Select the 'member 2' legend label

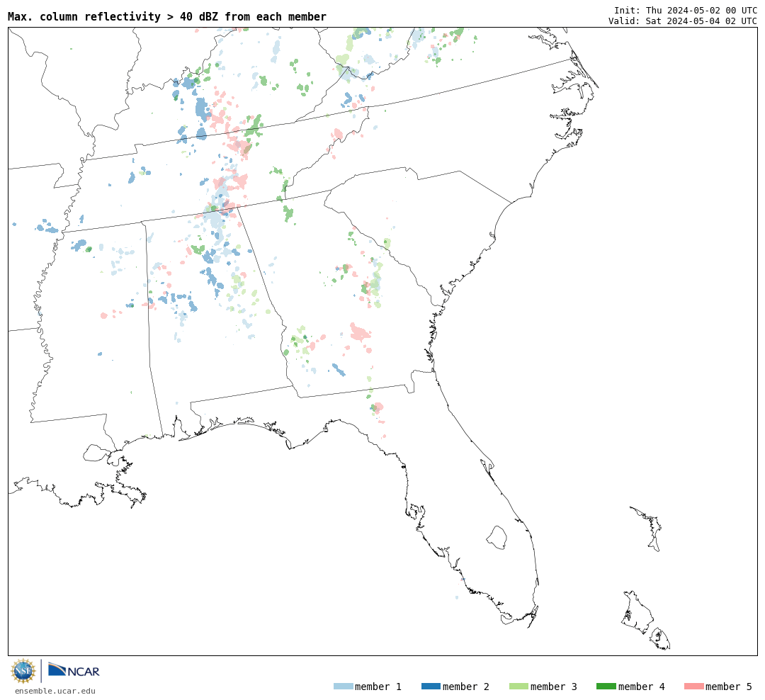click(x=466, y=687)
